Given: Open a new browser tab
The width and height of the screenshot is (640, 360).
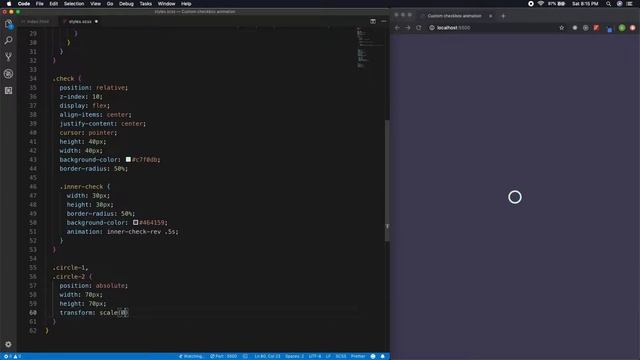Looking at the screenshot, I should [x=503, y=16].
